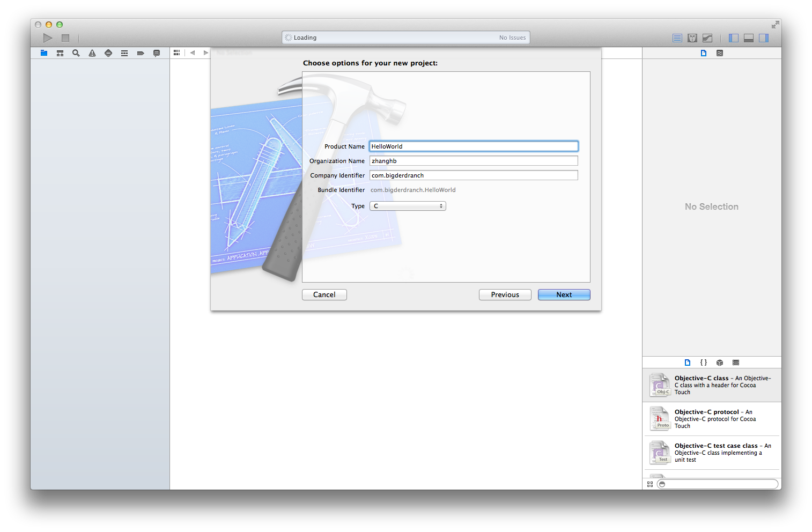Click the Previous button
The image size is (812, 532).
click(505, 295)
